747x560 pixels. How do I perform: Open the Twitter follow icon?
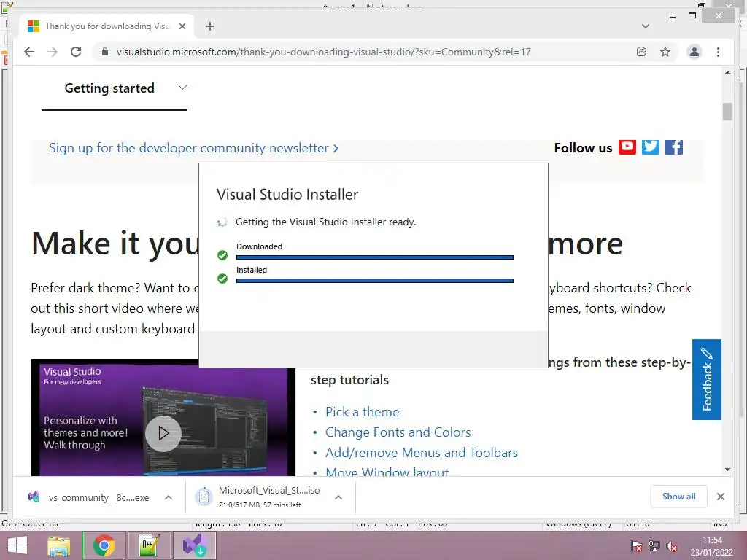point(650,147)
